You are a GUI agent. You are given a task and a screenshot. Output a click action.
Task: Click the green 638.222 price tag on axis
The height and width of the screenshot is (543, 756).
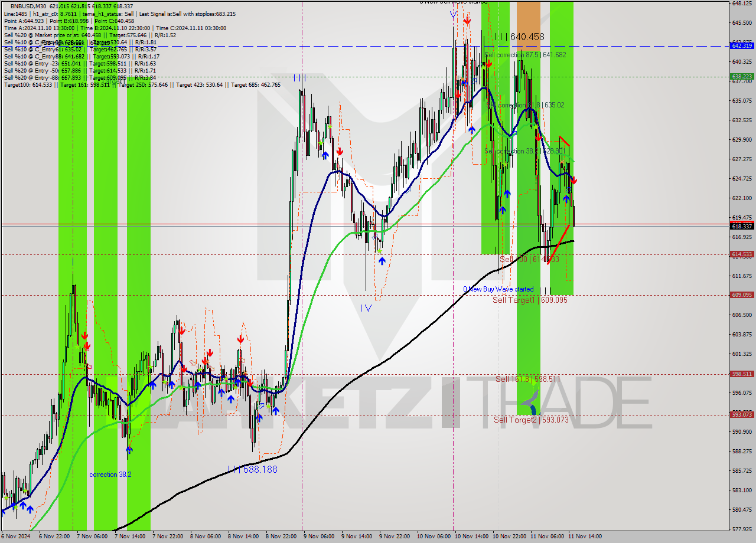742,76
